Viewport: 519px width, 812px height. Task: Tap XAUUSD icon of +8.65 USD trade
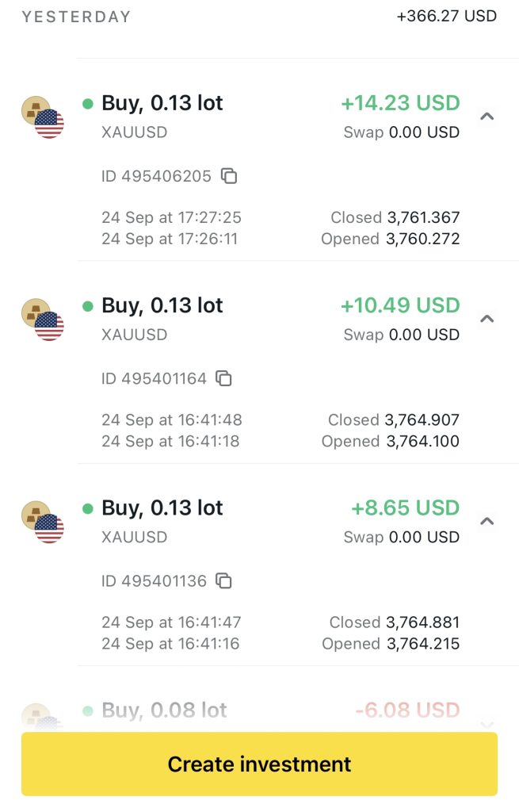click(42, 522)
